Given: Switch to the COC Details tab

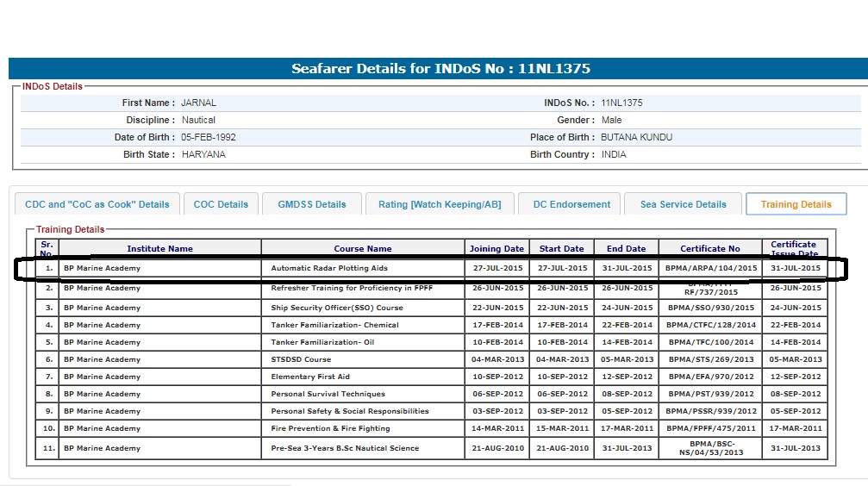Looking at the screenshot, I should pos(221,204).
